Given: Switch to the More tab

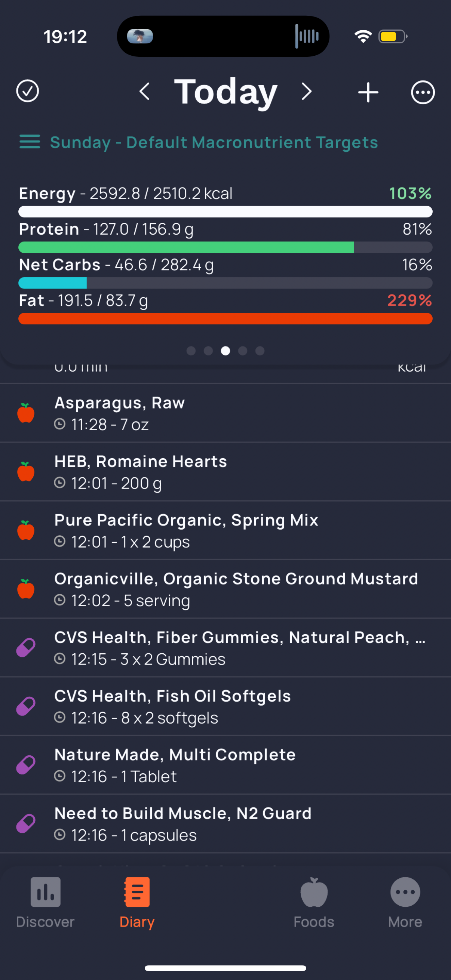Looking at the screenshot, I should (x=405, y=902).
